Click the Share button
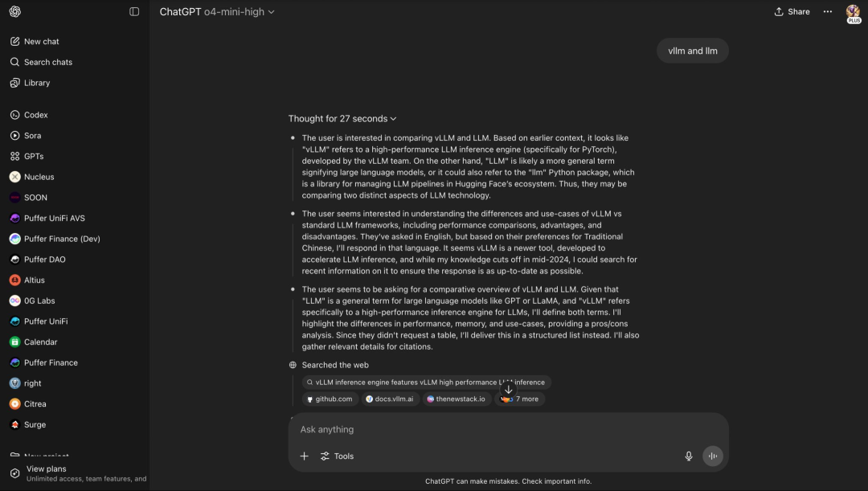The image size is (868, 491). (792, 11)
